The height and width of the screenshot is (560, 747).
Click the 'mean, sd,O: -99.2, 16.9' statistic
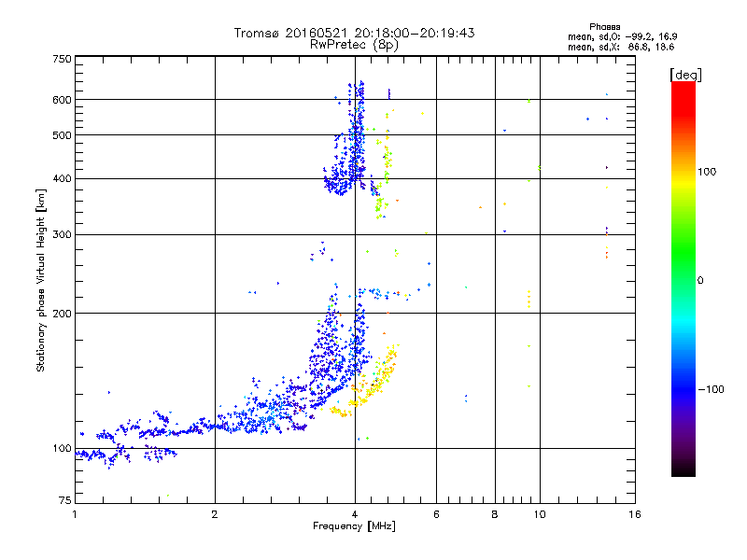pos(622,36)
